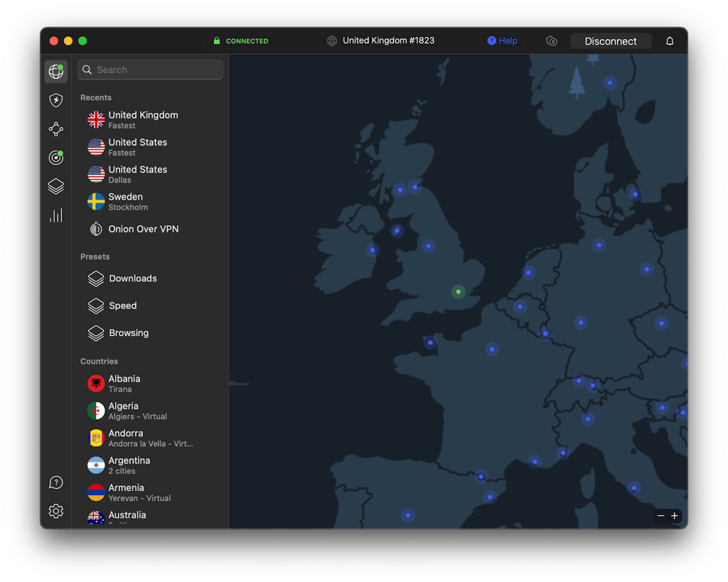Screen dimensions: 728x582
Task: Click the Speed preset layers icon
Action: [x=96, y=306]
